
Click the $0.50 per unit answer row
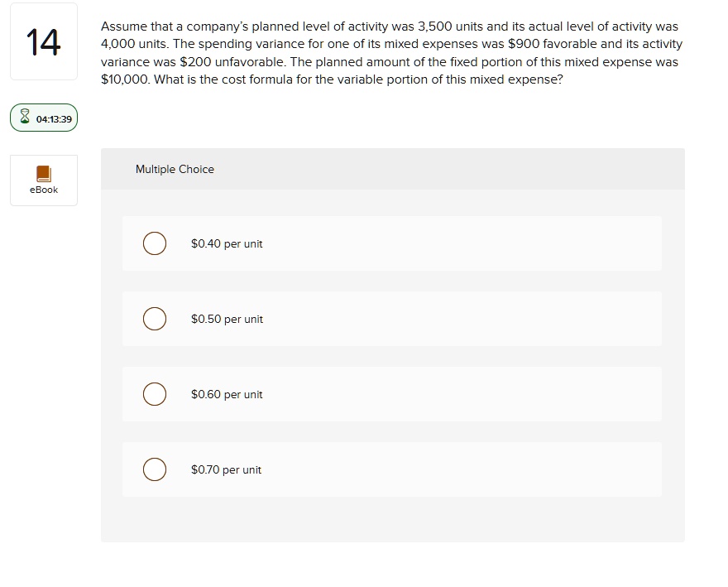pos(392,319)
